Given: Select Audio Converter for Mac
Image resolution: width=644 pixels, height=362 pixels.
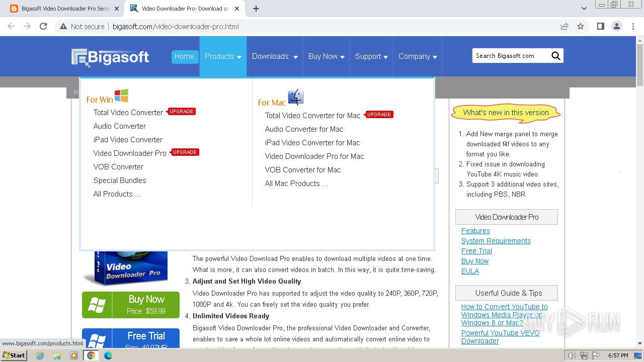Looking at the screenshot, I should [x=304, y=129].
